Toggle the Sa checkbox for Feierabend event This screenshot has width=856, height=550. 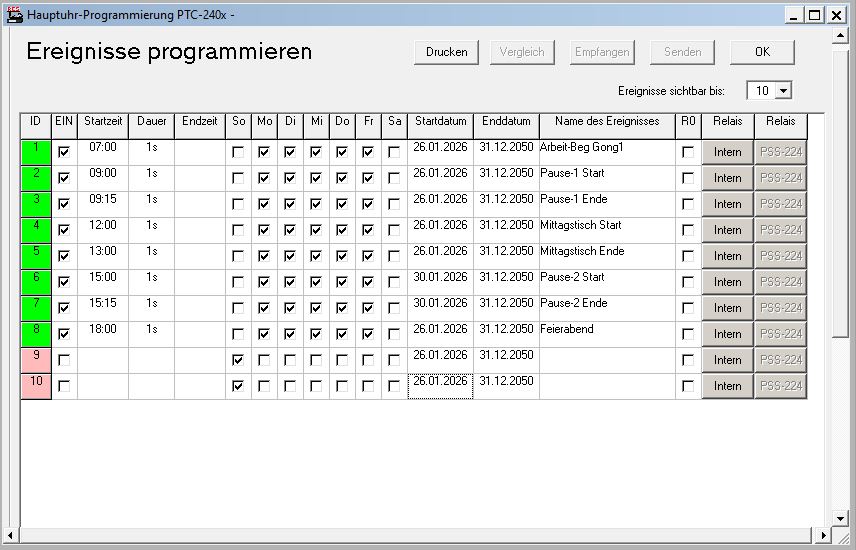pos(394,334)
